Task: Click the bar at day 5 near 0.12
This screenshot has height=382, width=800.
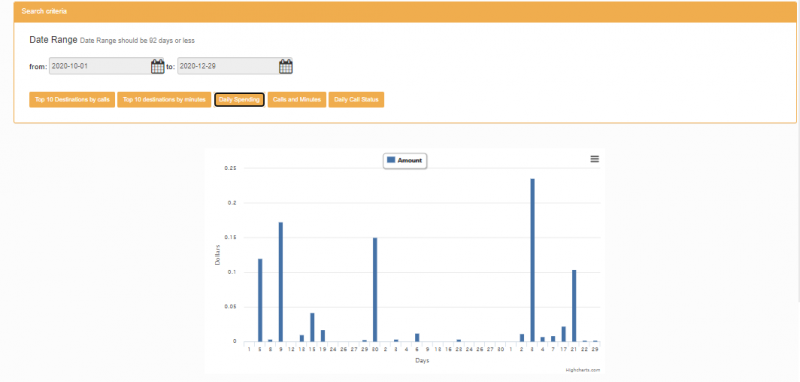Action: pyautogui.click(x=260, y=300)
